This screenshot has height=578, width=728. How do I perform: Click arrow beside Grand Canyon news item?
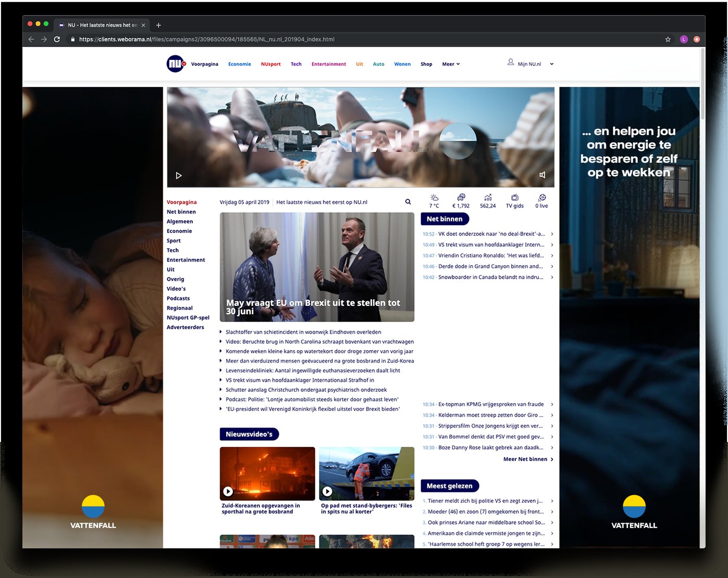(x=552, y=266)
